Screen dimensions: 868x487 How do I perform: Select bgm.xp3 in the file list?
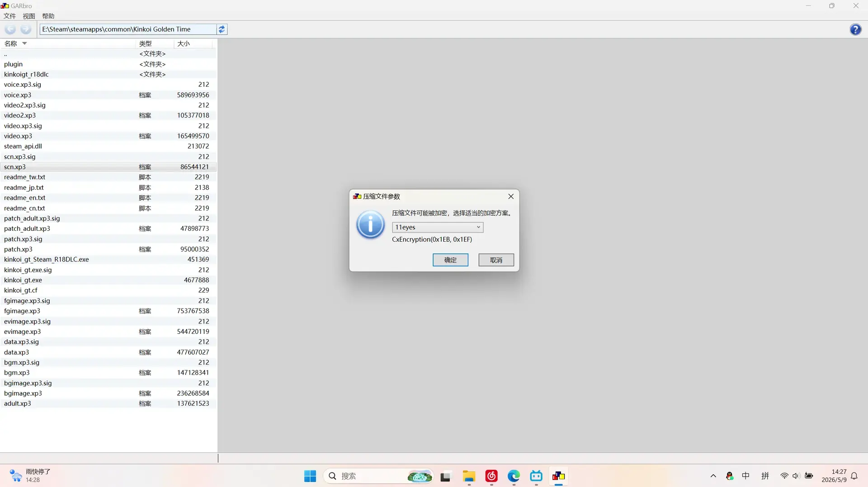tap(108, 373)
